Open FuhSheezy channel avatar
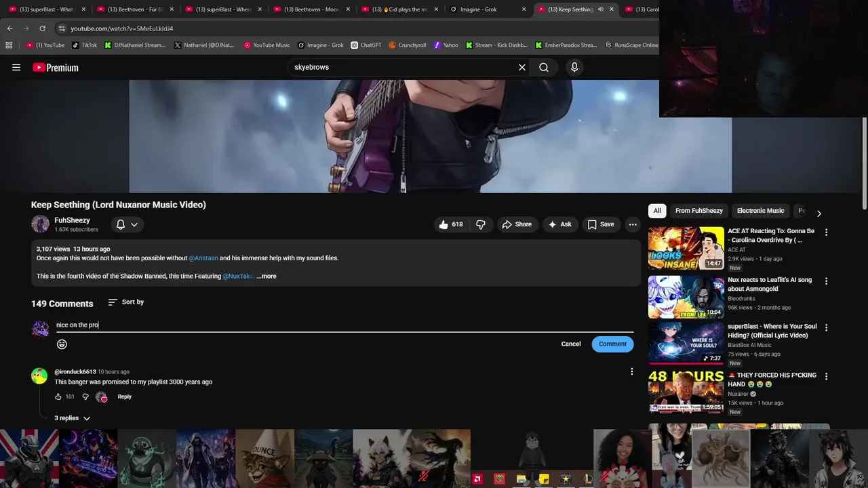The width and height of the screenshot is (868, 488). (40, 224)
